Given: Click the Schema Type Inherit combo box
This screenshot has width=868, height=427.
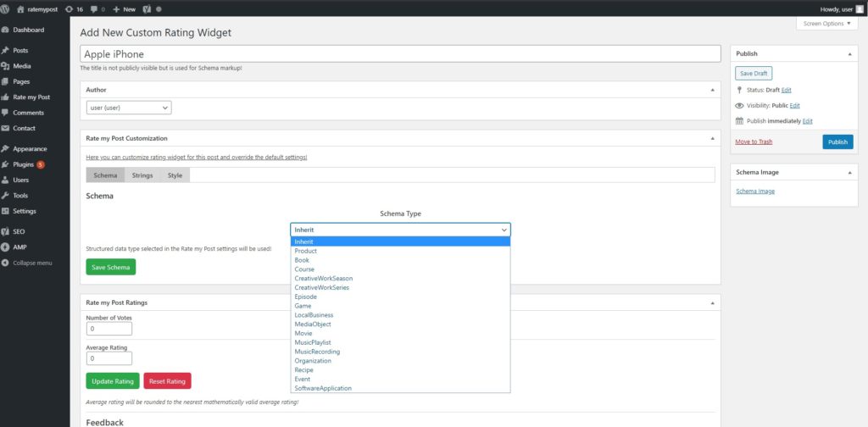Looking at the screenshot, I should click(x=400, y=230).
